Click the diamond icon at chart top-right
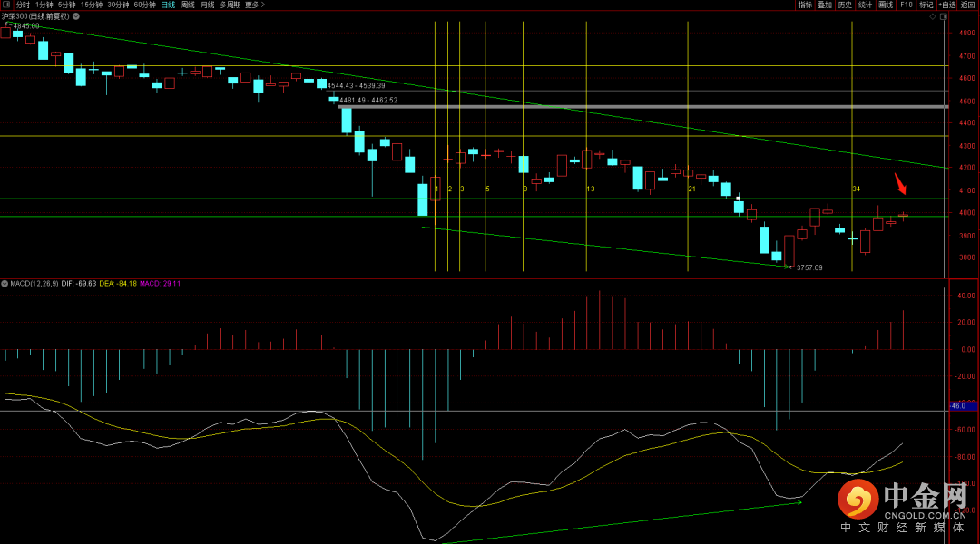This screenshot has height=544, width=980. tap(933, 17)
